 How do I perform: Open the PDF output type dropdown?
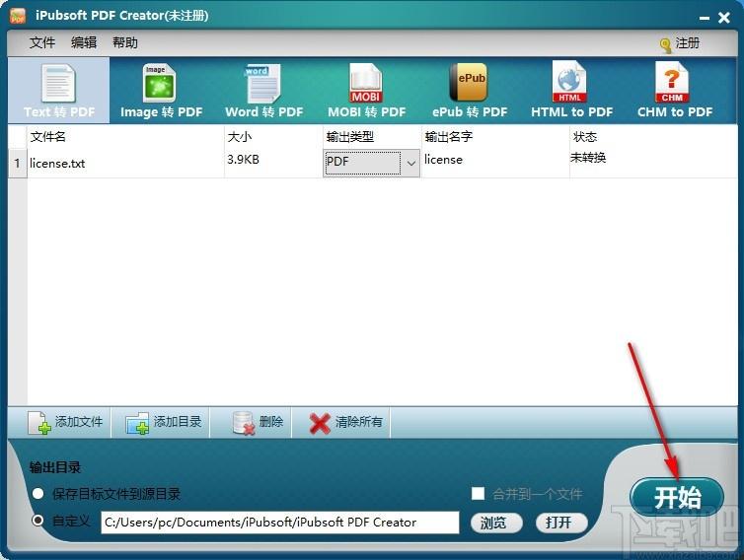(x=371, y=163)
